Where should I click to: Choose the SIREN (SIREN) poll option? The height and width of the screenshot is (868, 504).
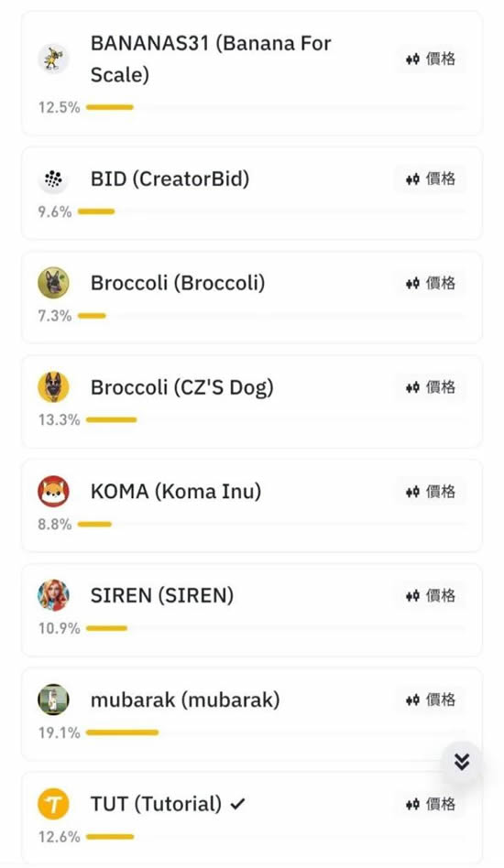pos(252,610)
